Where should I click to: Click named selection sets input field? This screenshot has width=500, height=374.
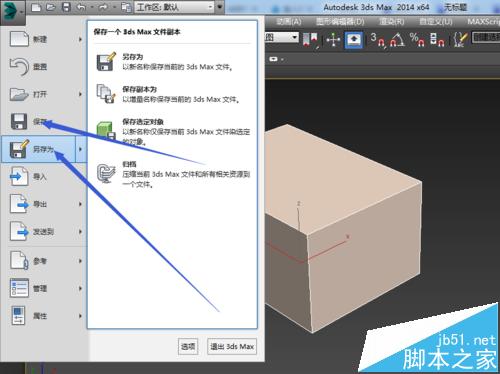(486, 37)
